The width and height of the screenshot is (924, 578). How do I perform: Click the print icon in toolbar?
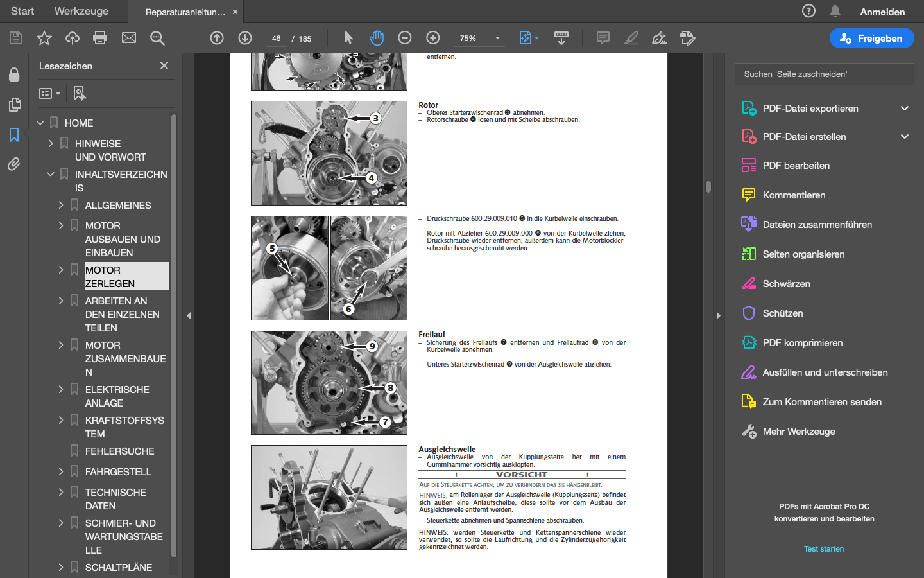(100, 38)
